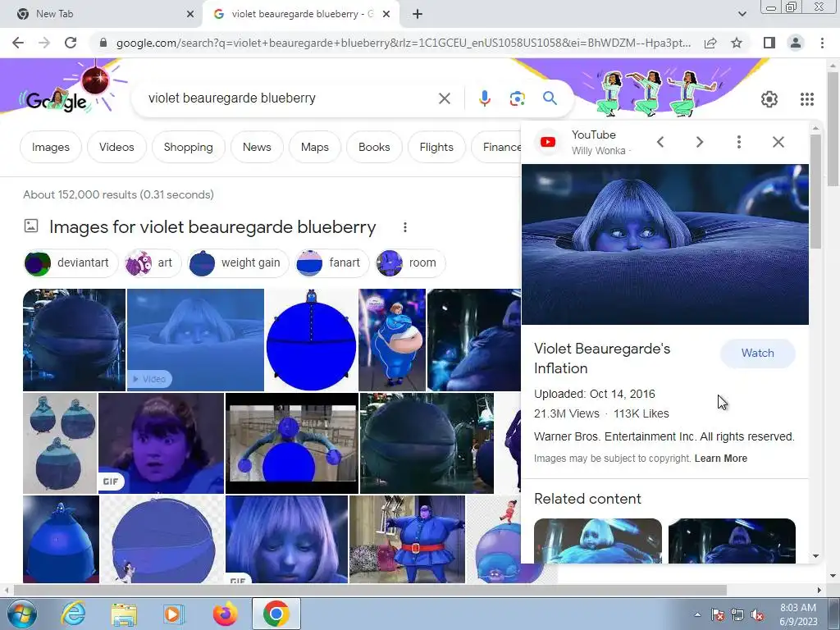
Task: Open clock showing 8:03 AM
Action: [798, 614]
